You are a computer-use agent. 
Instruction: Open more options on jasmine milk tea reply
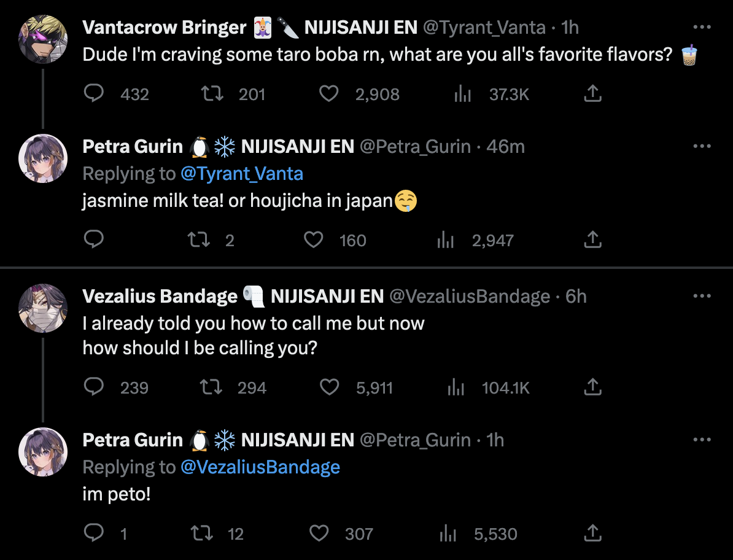coord(702,147)
